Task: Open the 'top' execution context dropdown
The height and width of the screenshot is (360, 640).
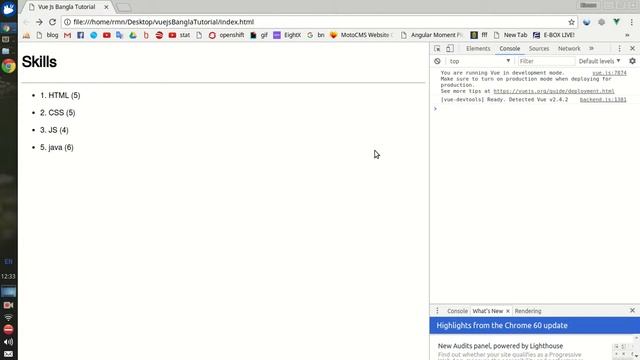Action: [479, 61]
